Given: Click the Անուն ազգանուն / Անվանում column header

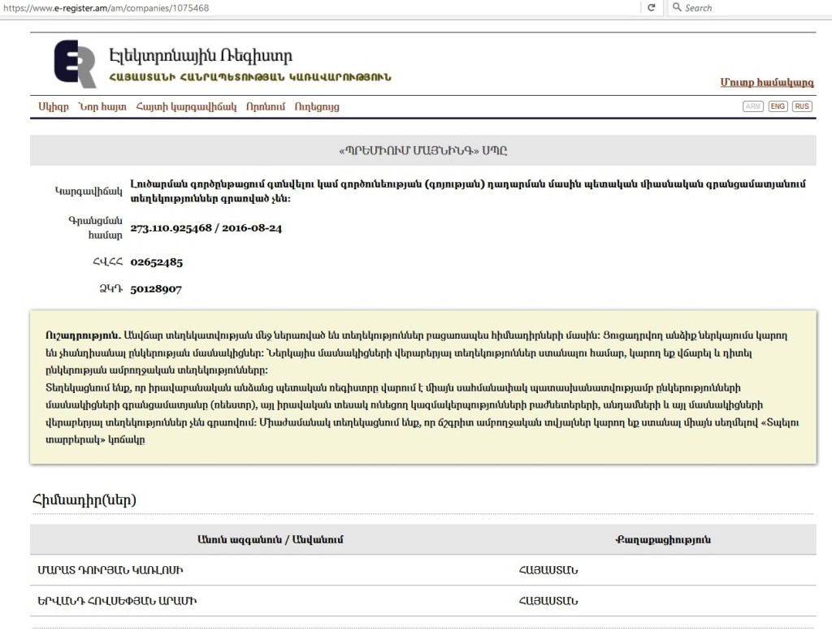Looking at the screenshot, I should pos(270,539).
